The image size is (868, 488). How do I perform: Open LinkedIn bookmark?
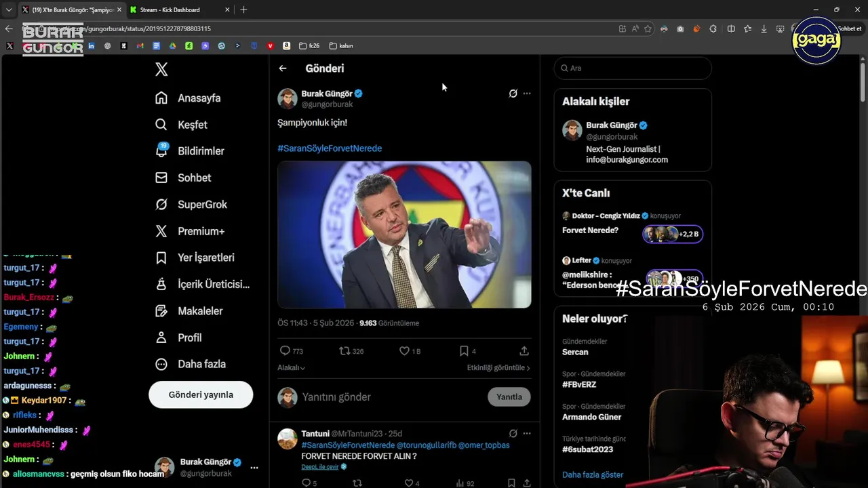(91, 46)
